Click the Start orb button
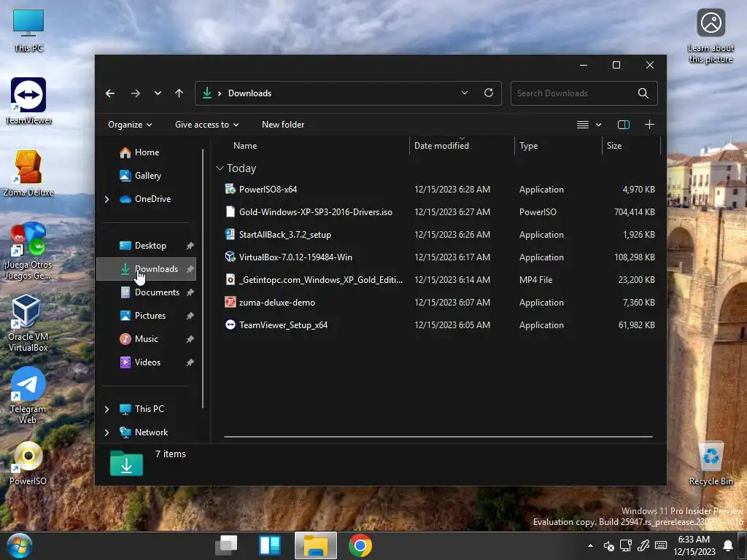Screen dimensions: 747x560 [x=19, y=545]
